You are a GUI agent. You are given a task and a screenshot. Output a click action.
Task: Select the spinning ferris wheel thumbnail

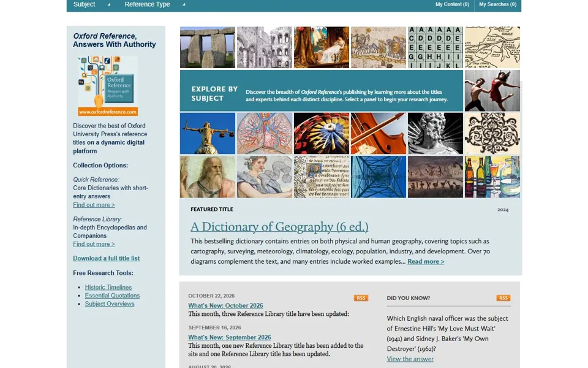(322, 133)
